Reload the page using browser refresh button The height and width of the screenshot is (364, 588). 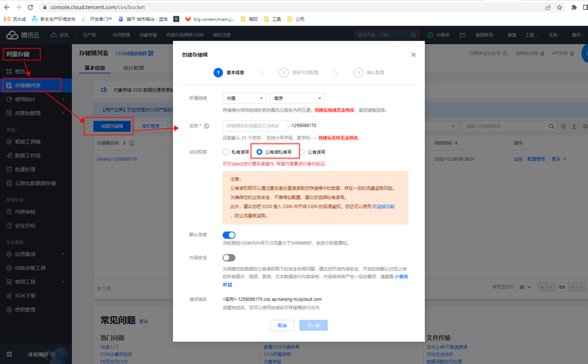30,7
